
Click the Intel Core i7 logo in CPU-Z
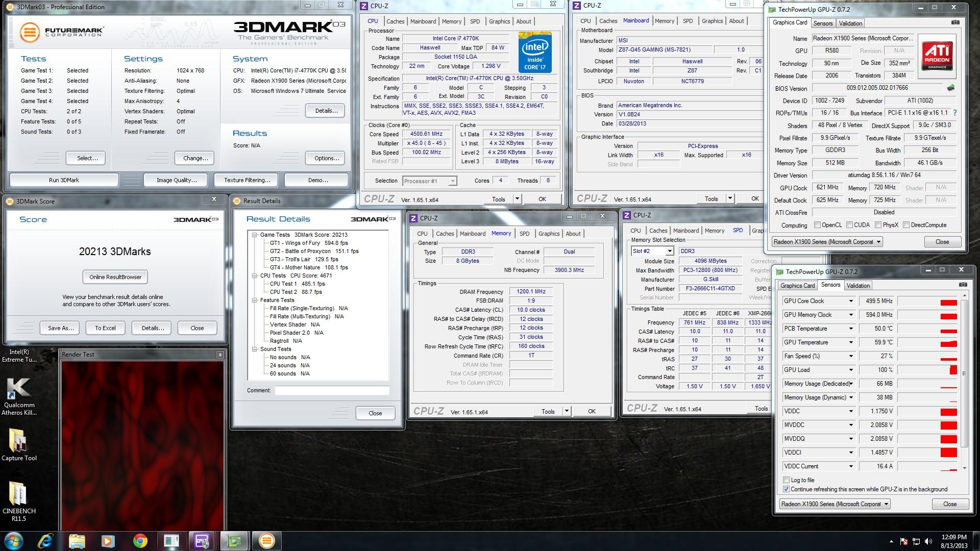click(535, 52)
